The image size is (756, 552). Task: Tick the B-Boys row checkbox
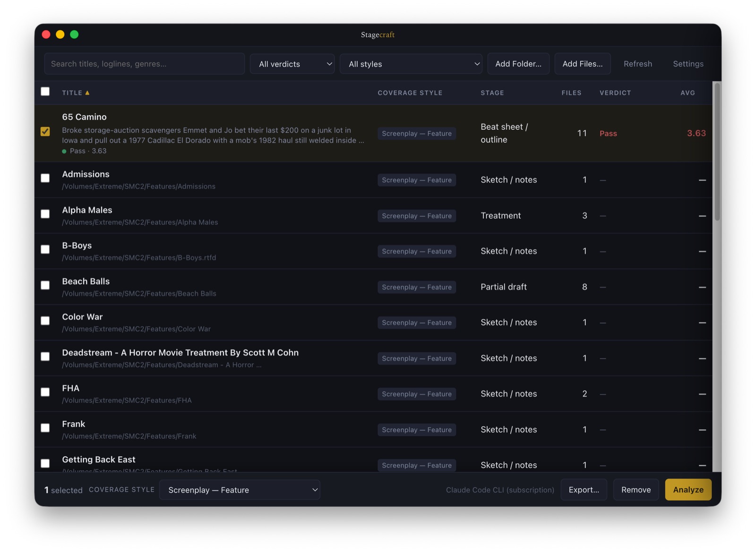coord(45,249)
